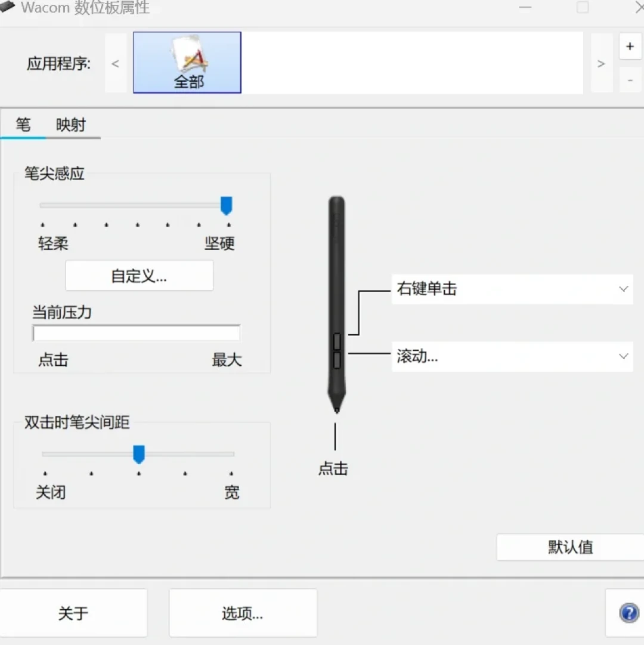
Task: Switch to the 映射 tab
Action: tap(71, 125)
